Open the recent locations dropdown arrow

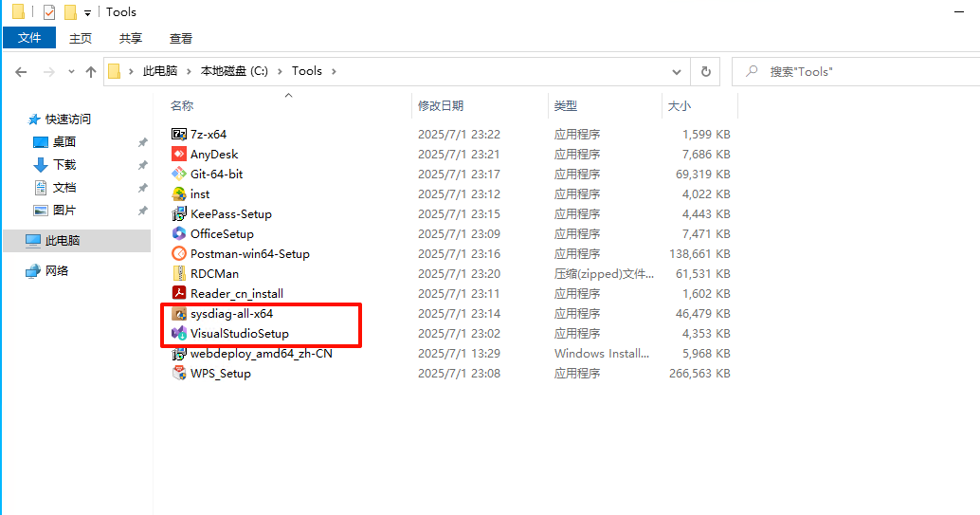tap(71, 72)
